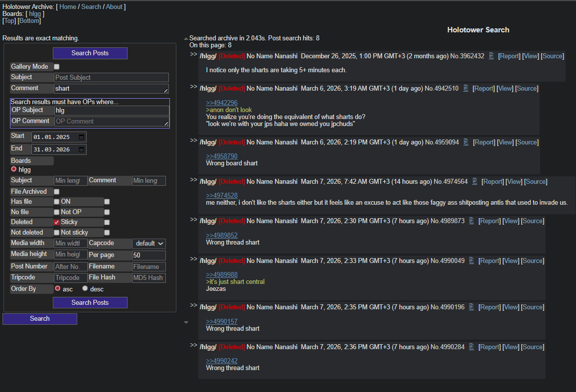Select the hlgg board radio button
The width and height of the screenshot is (576, 392).
(x=14, y=169)
